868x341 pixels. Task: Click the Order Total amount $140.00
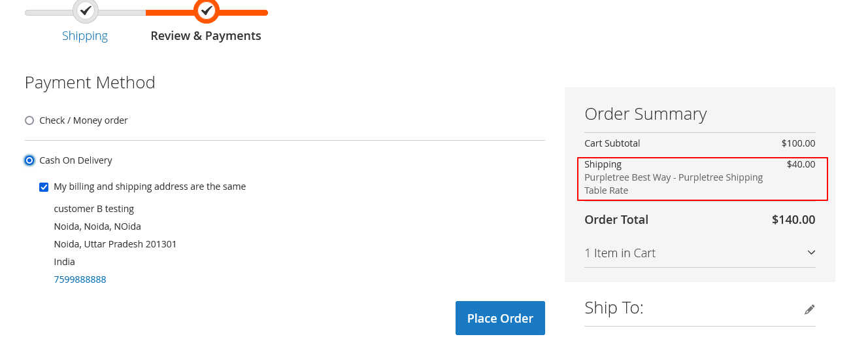click(x=793, y=220)
